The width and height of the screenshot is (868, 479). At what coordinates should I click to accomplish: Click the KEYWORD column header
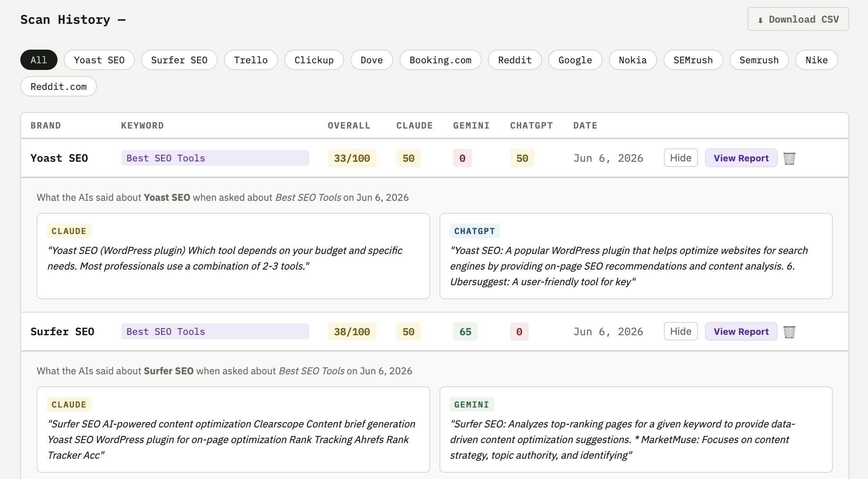point(142,125)
